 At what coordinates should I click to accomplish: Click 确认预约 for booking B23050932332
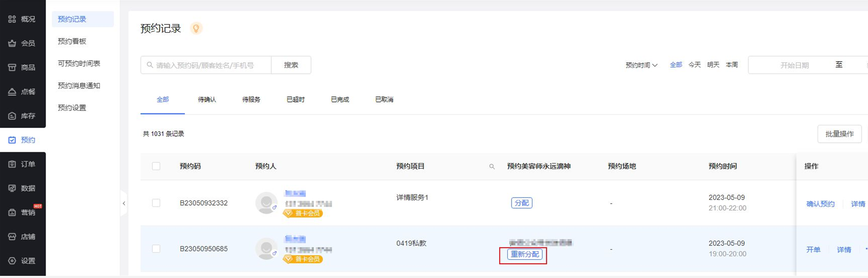[x=820, y=204]
